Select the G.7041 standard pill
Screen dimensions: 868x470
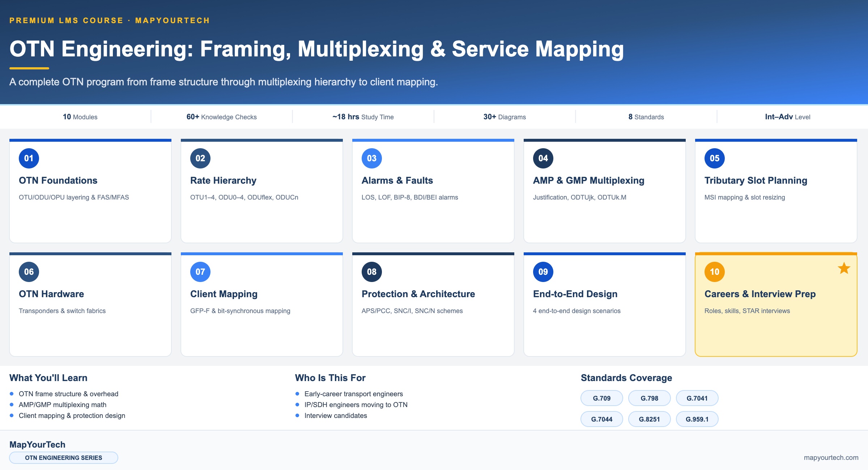[697, 398]
